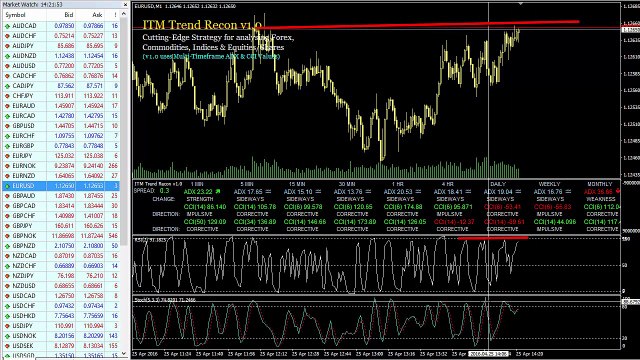Viewport: 640px width, 360px height.
Task: Select the USDCAD symbol name
Action: pos(24,296)
